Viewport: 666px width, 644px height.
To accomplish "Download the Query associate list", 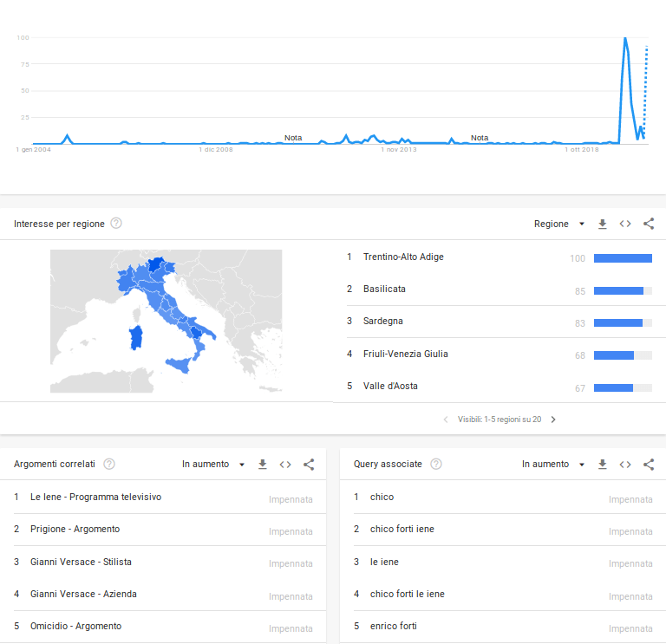I will 603,465.
